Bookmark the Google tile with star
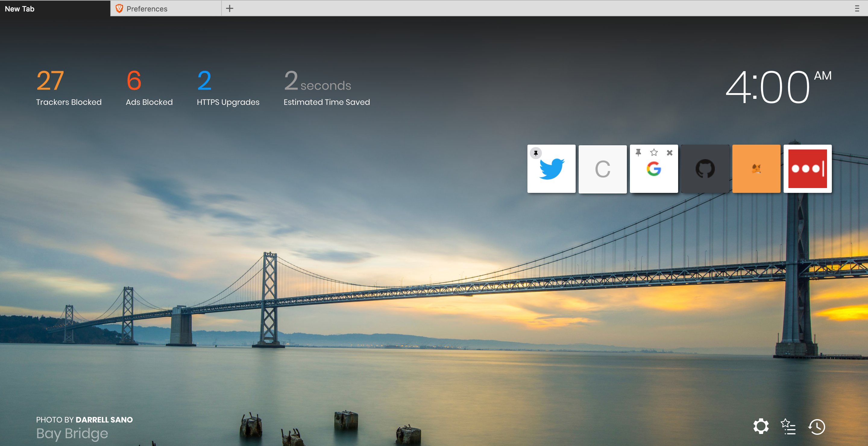Image resolution: width=868 pixels, height=446 pixels. point(654,152)
